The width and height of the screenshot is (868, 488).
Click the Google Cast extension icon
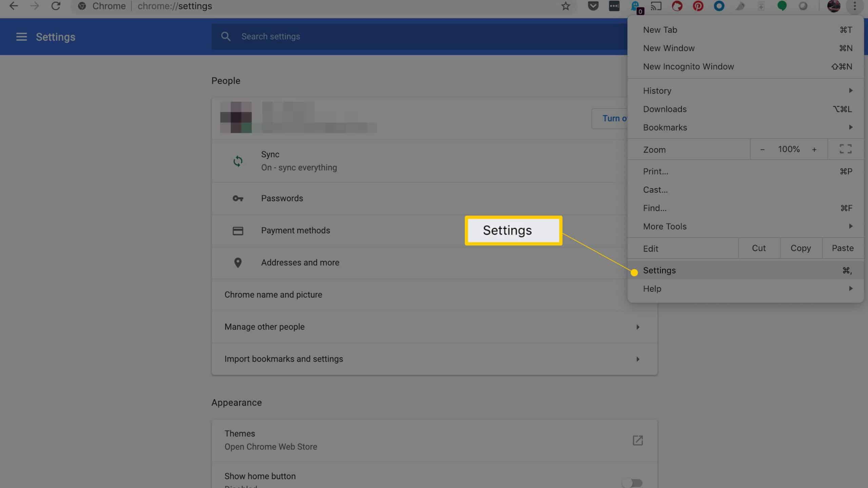(656, 6)
